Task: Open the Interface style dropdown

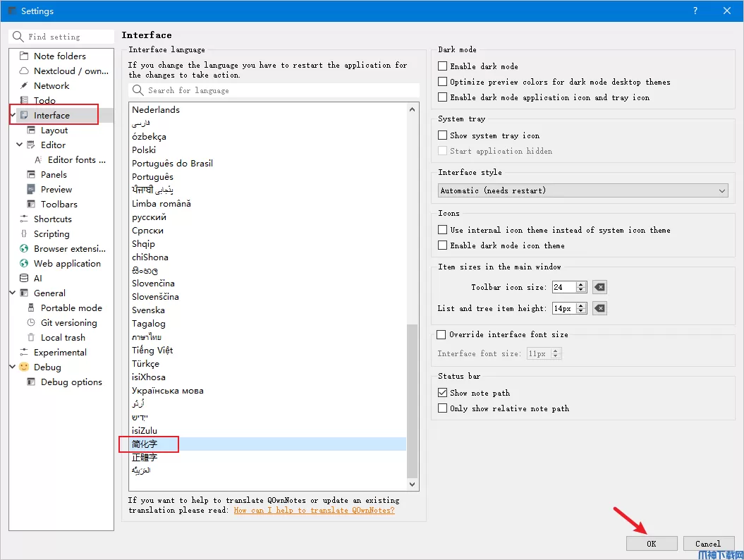Action: 583,190
